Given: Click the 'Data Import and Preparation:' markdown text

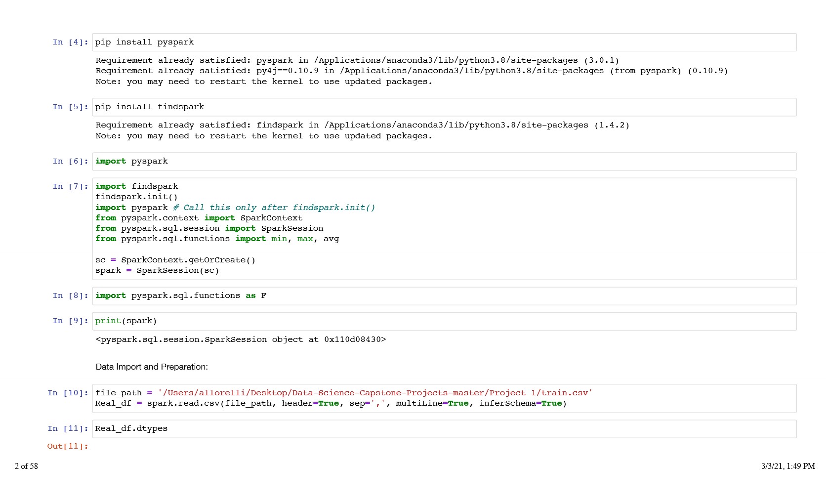Looking at the screenshot, I should pos(152,367).
